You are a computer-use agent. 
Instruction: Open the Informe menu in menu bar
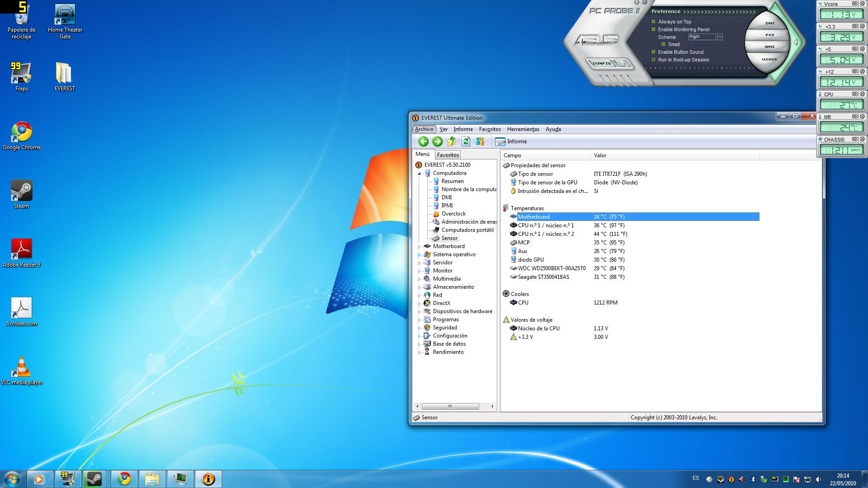pyautogui.click(x=463, y=129)
